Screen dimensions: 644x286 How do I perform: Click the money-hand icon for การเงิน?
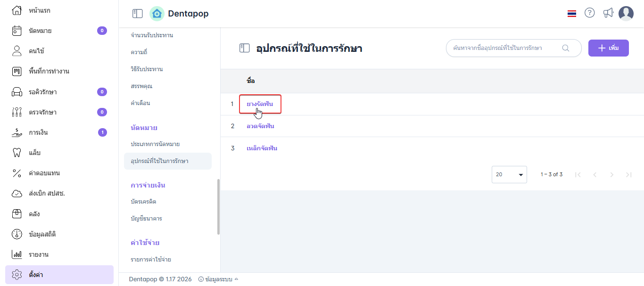17,132
